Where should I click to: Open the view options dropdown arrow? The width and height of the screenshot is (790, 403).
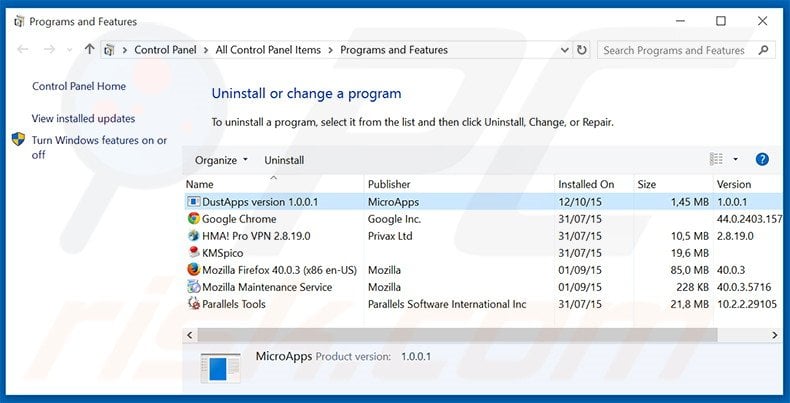(735, 160)
